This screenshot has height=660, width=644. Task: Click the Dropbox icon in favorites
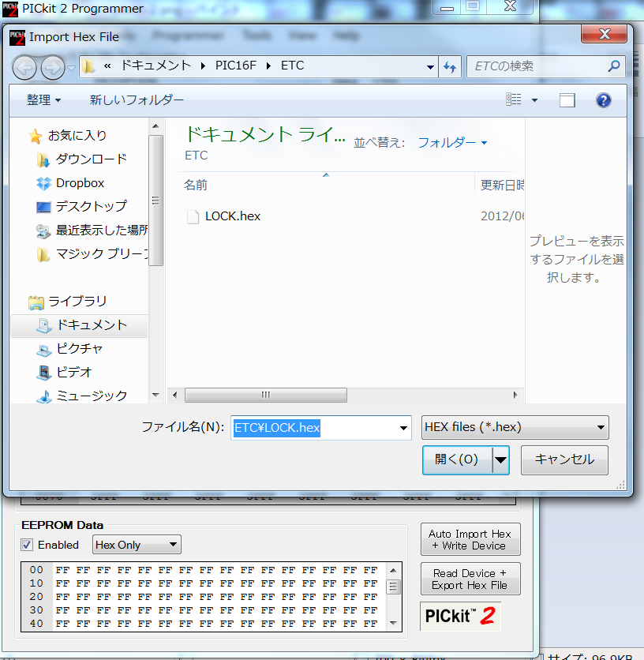[x=43, y=183]
